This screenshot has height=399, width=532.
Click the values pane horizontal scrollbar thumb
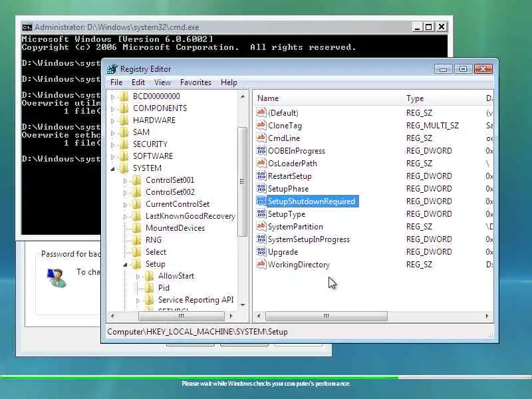[326, 317]
